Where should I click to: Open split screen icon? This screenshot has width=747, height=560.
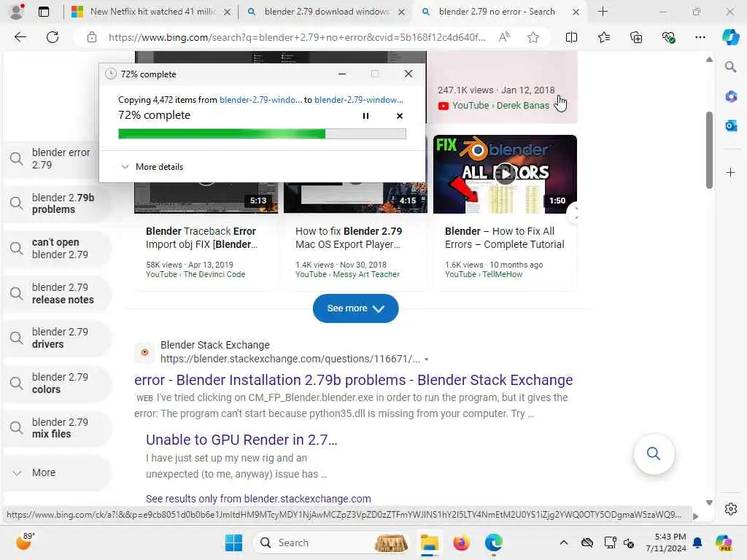pyautogui.click(x=571, y=37)
